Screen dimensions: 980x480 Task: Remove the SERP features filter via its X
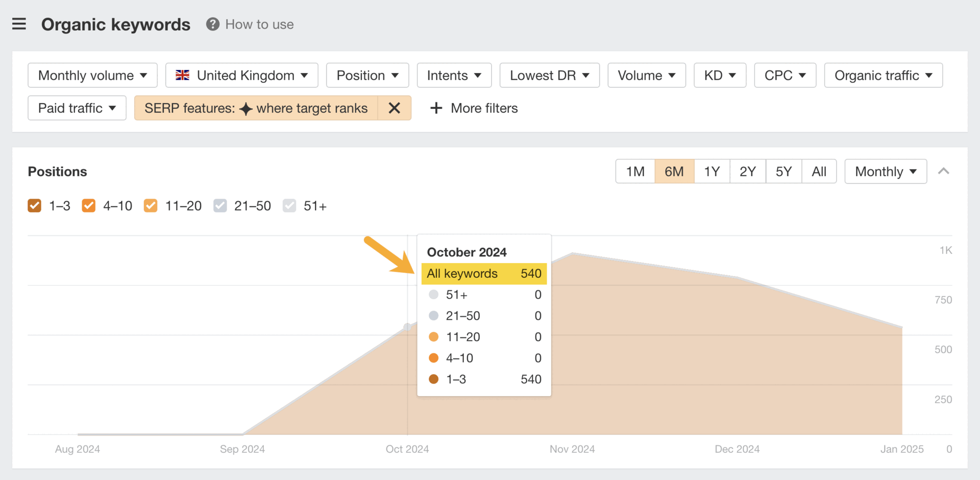(394, 108)
